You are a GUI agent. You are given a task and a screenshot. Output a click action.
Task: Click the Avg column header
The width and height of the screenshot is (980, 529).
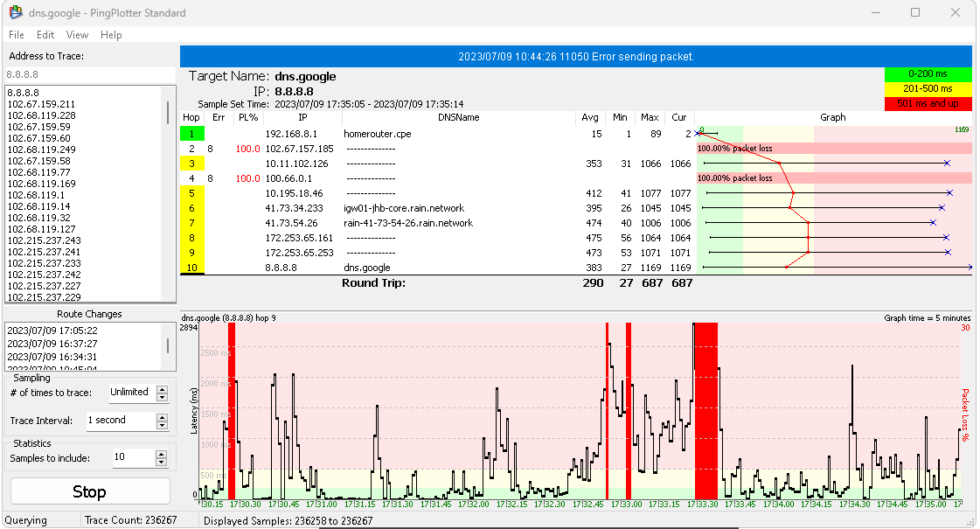tap(590, 117)
